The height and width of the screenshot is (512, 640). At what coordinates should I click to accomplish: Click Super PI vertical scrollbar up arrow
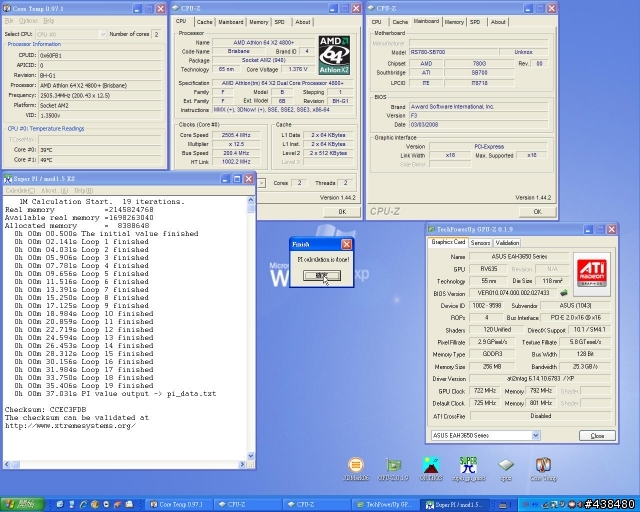tap(251, 200)
